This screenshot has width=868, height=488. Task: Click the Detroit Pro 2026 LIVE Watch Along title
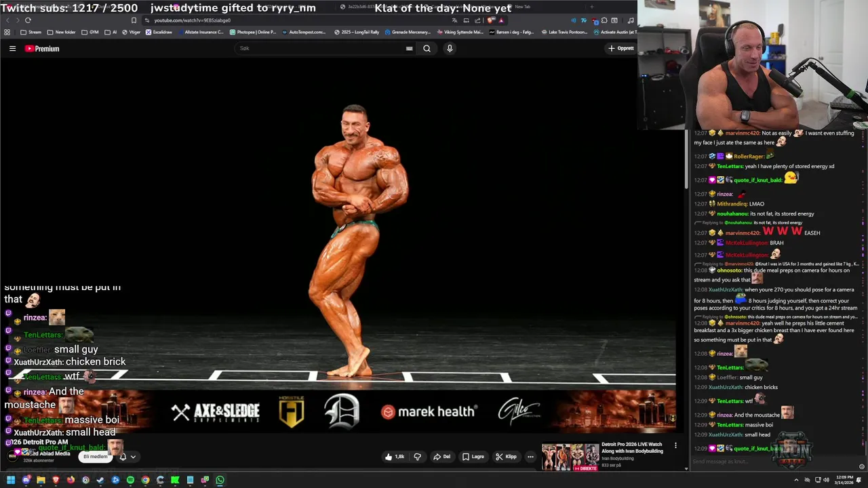632,447
